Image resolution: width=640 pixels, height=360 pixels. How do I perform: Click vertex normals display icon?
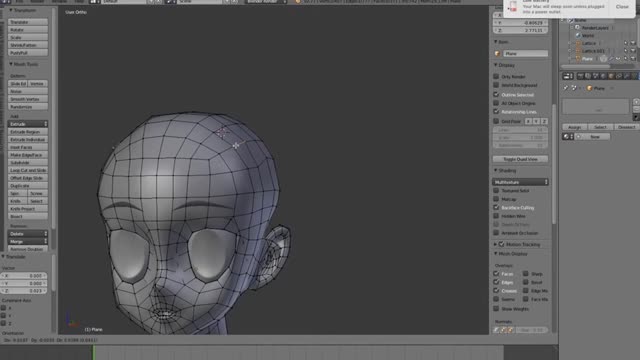point(497,330)
